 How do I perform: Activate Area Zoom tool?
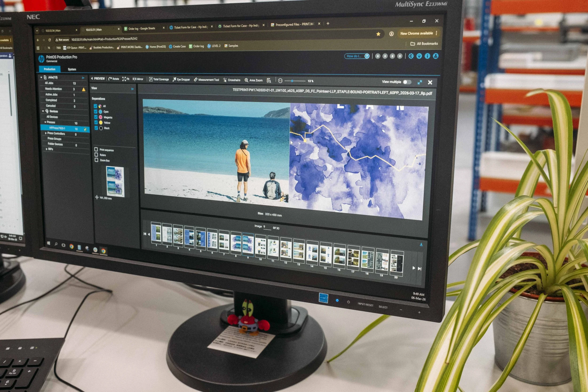(254, 80)
